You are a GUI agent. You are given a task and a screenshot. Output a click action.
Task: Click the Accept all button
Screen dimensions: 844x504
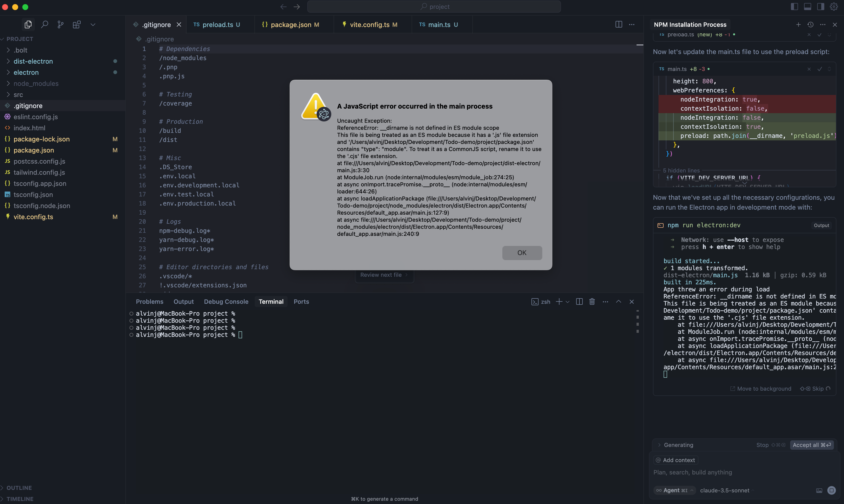click(x=811, y=445)
